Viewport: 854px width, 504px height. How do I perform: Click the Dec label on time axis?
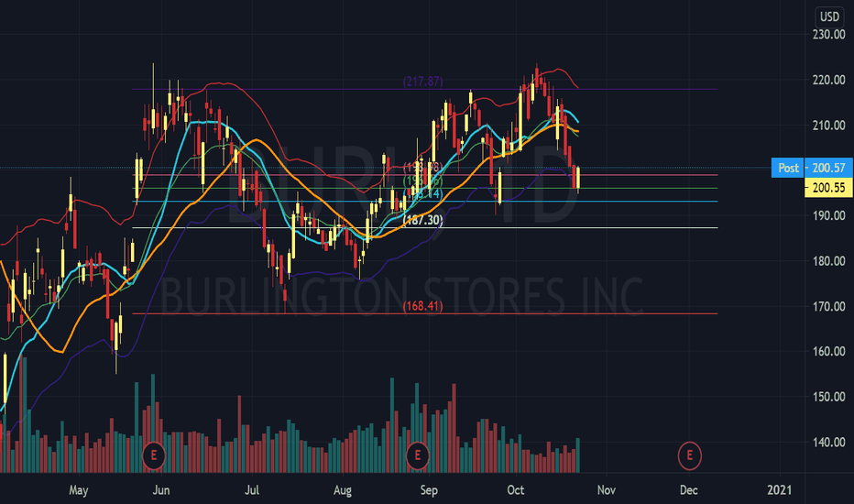click(689, 490)
